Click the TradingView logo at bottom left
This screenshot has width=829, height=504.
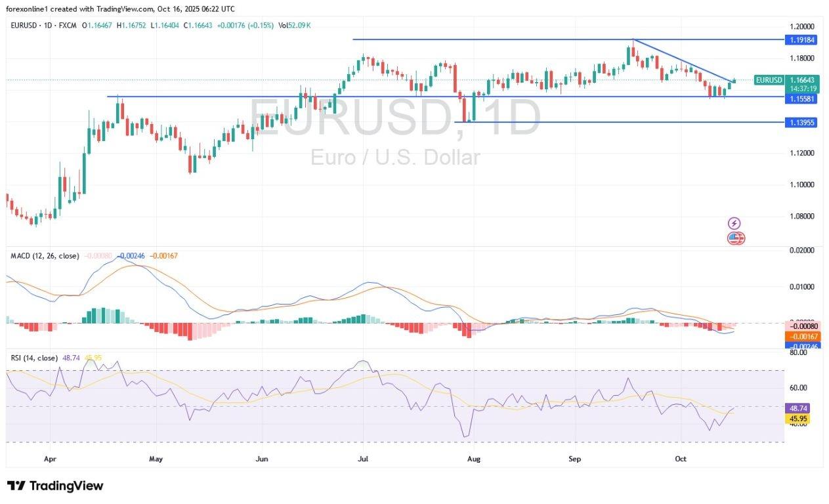55,486
